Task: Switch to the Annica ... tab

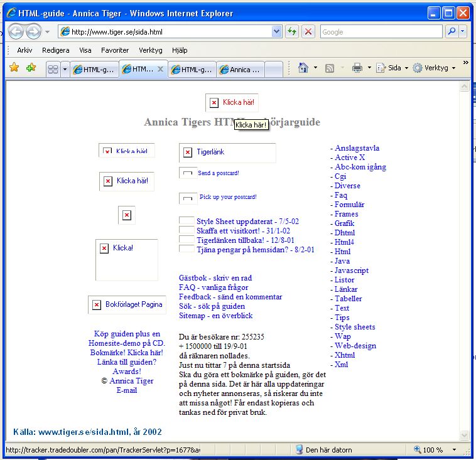Action: click(x=241, y=70)
